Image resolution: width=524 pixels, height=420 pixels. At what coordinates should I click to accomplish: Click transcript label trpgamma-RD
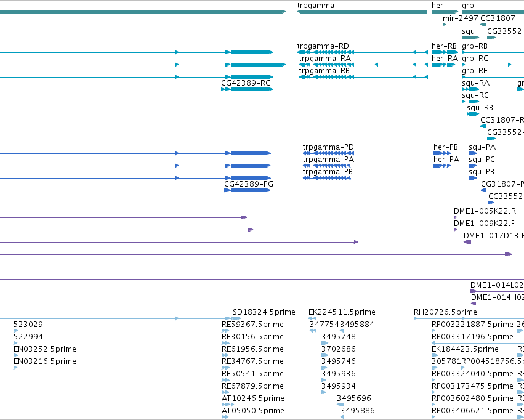[323, 46]
